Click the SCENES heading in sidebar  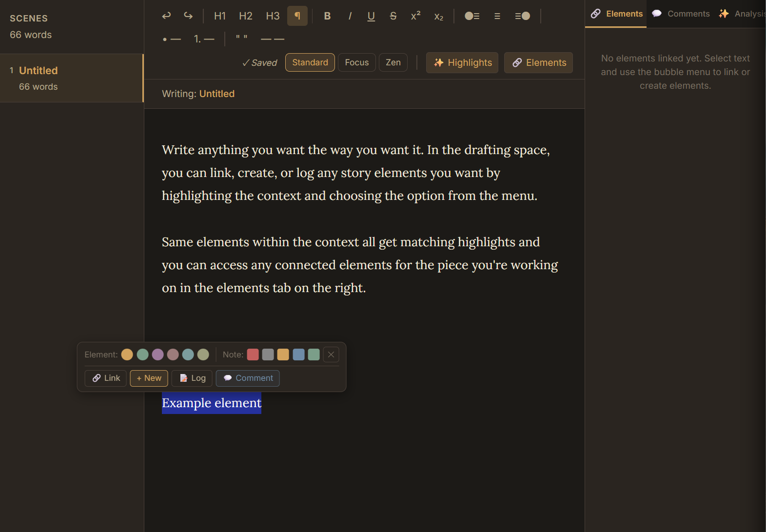click(x=29, y=19)
